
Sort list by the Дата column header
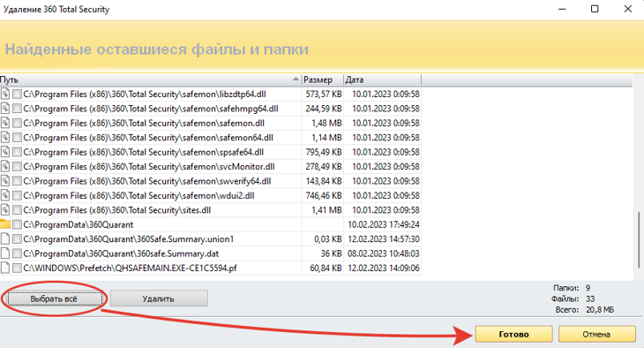[382, 79]
